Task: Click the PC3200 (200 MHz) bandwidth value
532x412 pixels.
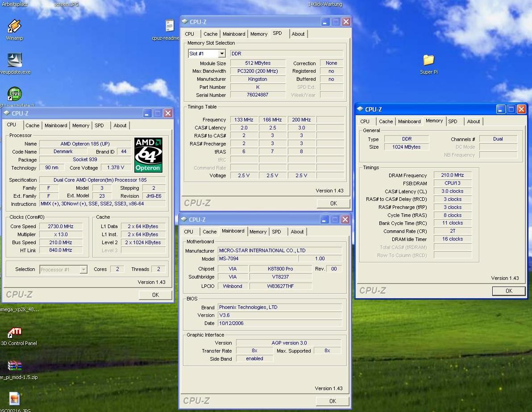Action: [x=258, y=71]
